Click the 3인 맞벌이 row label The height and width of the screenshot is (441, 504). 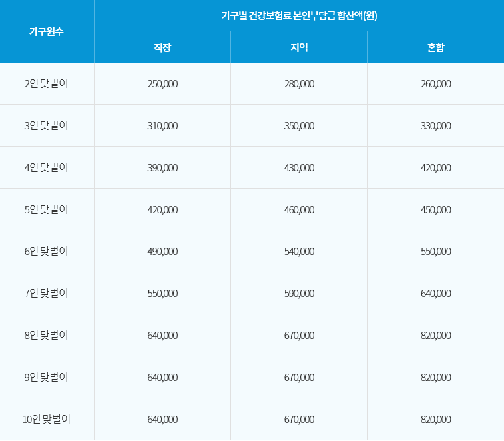point(47,125)
